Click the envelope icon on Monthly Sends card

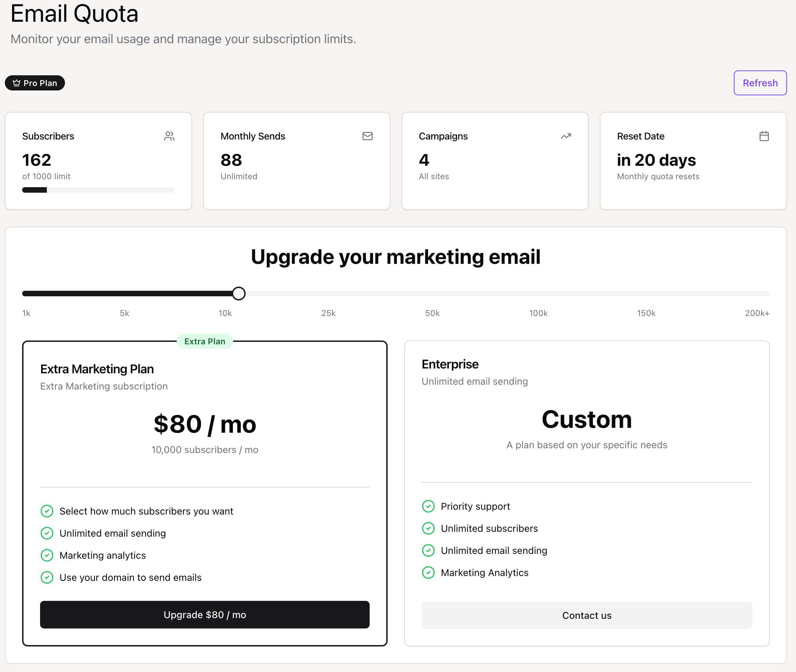coord(367,136)
